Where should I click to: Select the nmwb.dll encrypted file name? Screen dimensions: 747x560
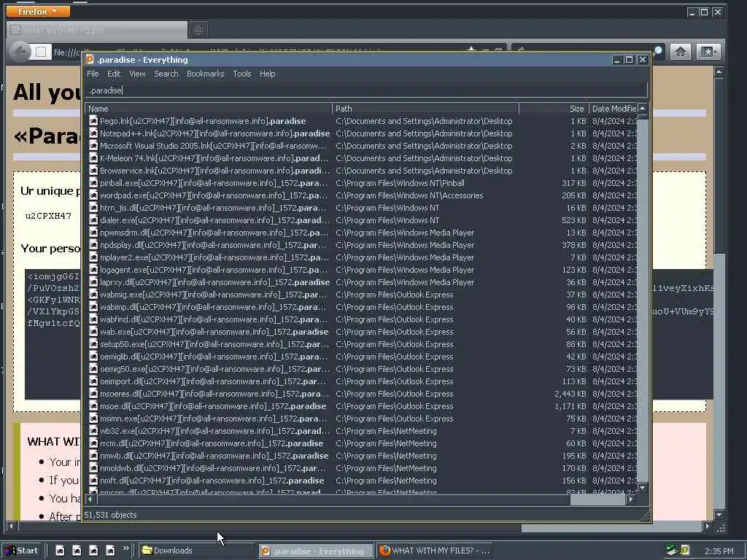click(214, 456)
